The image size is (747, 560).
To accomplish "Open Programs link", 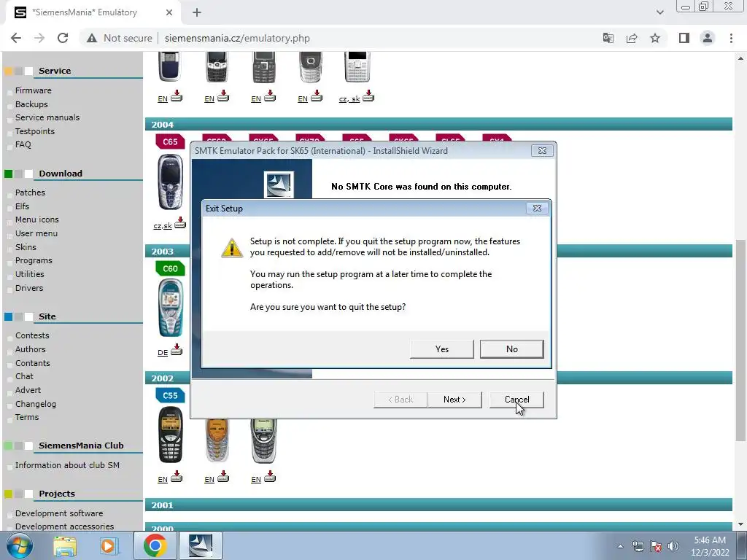I will point(34,260).
